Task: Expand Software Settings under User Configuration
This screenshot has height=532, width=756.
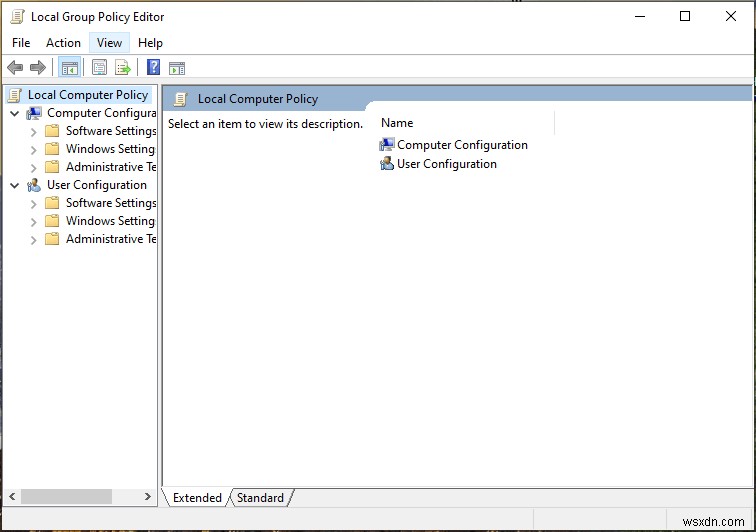Action: [33, 204]
